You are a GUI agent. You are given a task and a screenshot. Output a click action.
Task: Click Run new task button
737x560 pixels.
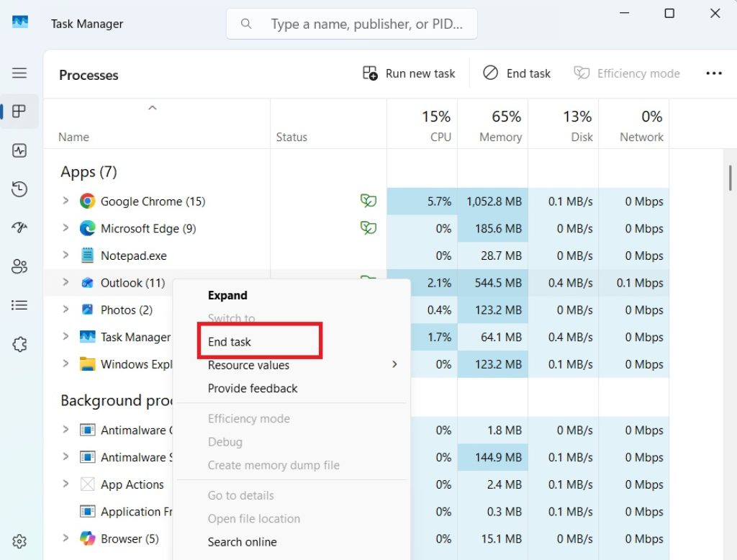(409, 73)
